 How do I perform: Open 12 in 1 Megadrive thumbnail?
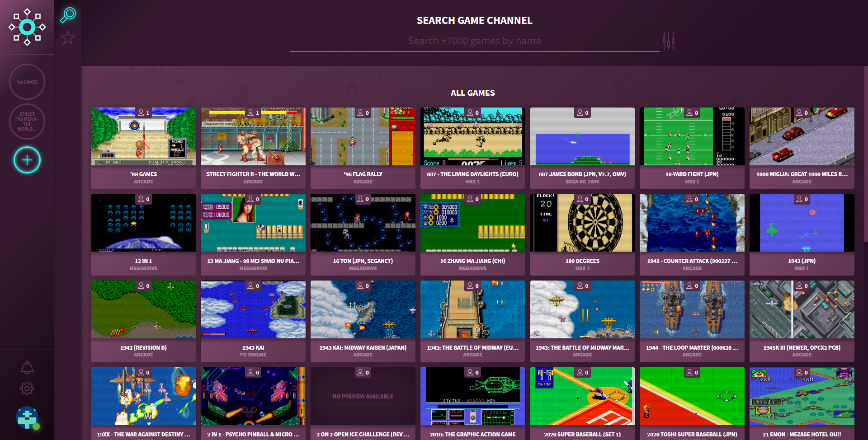click(x=144, y=223)
